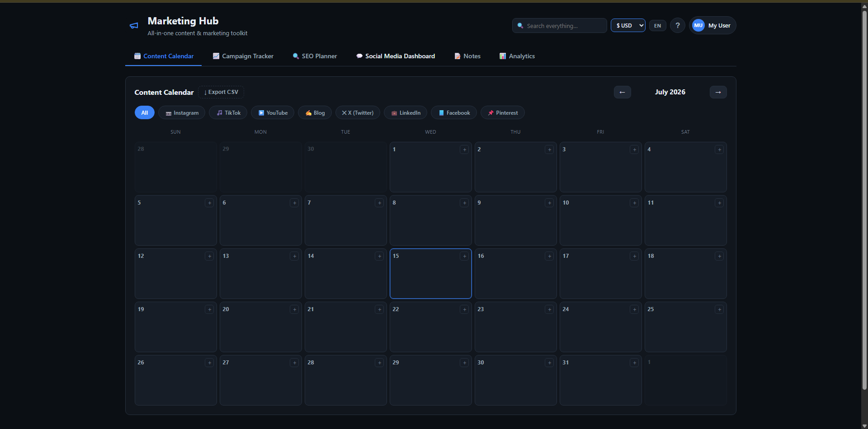
Task: Click the July 2026 month label
Action: (x=670, y=92)
